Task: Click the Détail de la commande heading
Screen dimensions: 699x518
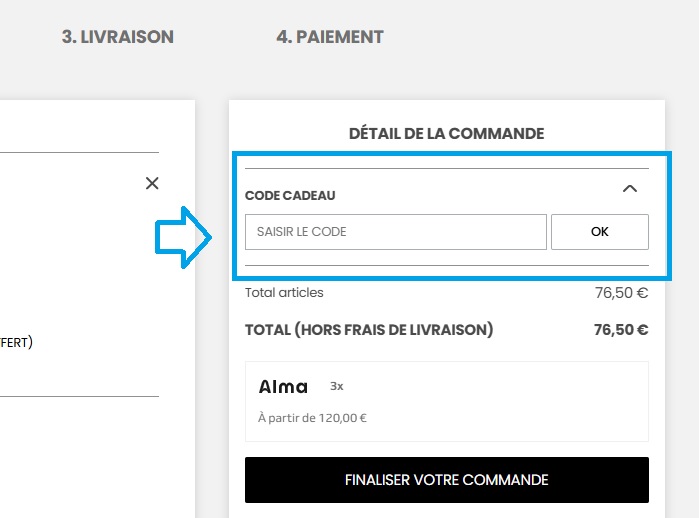Action: coord(446,133)
